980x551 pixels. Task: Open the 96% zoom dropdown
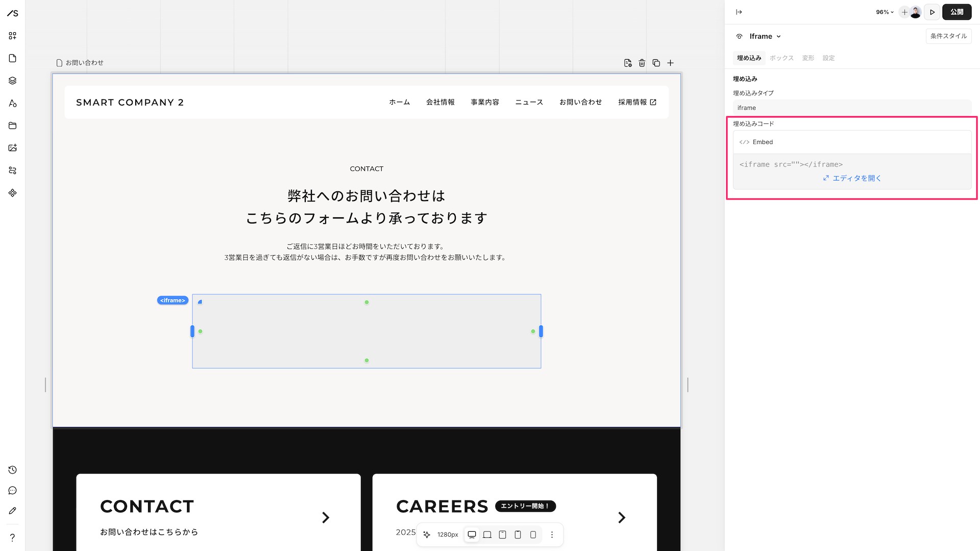(x=885, y=12)
